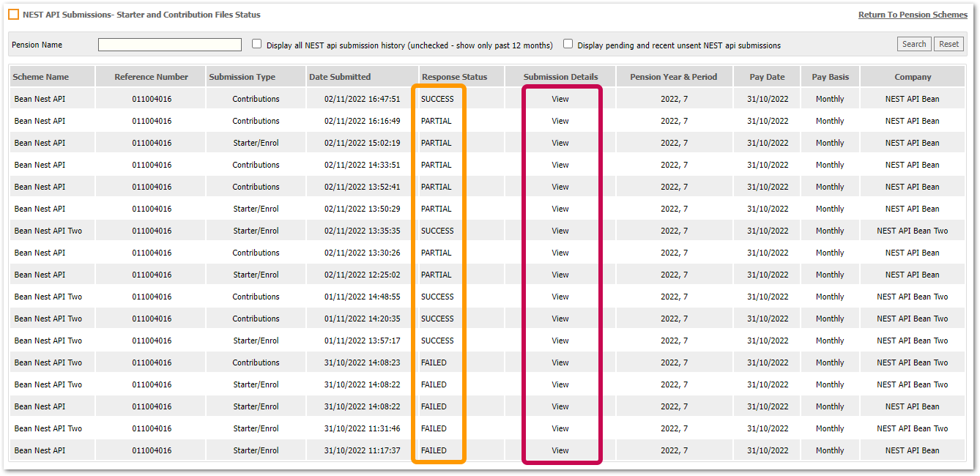The width and height of the screenshot is (980, 476).
Task: Click the Response Status column header
Action: pyautogui.click(x=454, y=77)
